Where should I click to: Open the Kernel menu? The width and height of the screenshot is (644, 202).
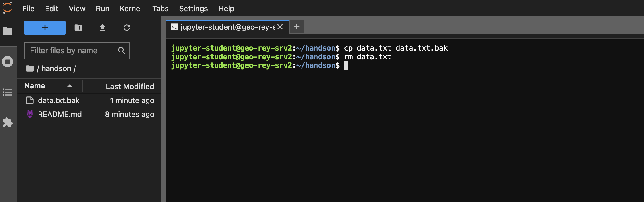131,9
